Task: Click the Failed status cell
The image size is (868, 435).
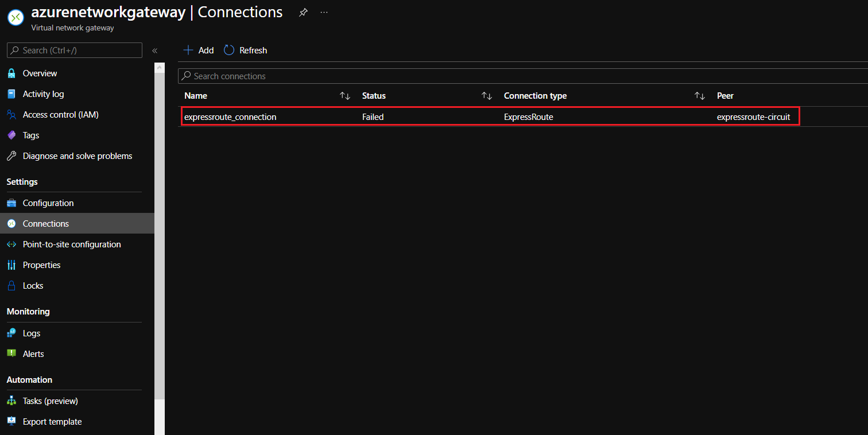Action: click(373, 117)
